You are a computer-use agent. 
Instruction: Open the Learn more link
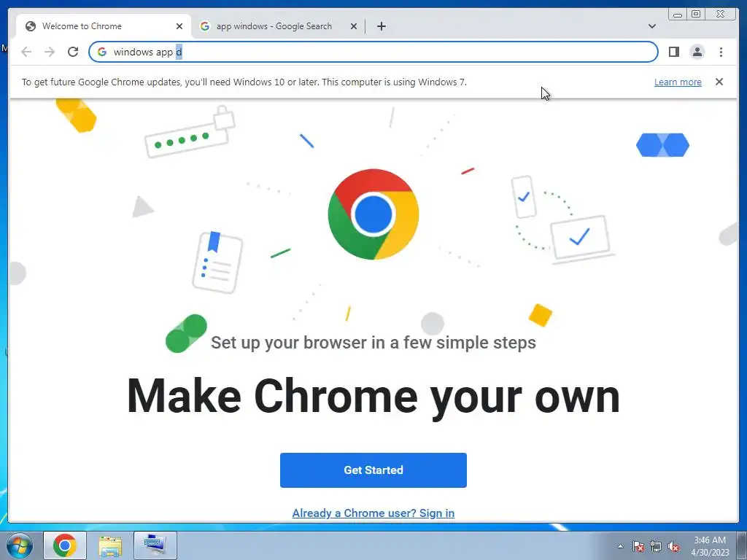[678, 82]
